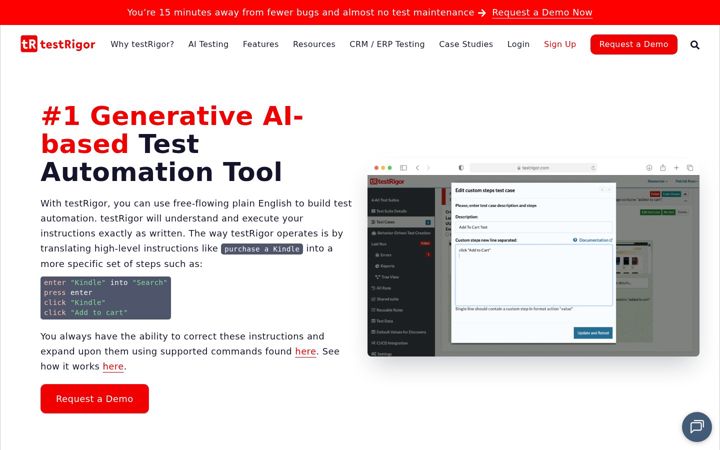Click the '#1 Generative AI-based' heading
The image size is (720, 450).
coord(172,129)
